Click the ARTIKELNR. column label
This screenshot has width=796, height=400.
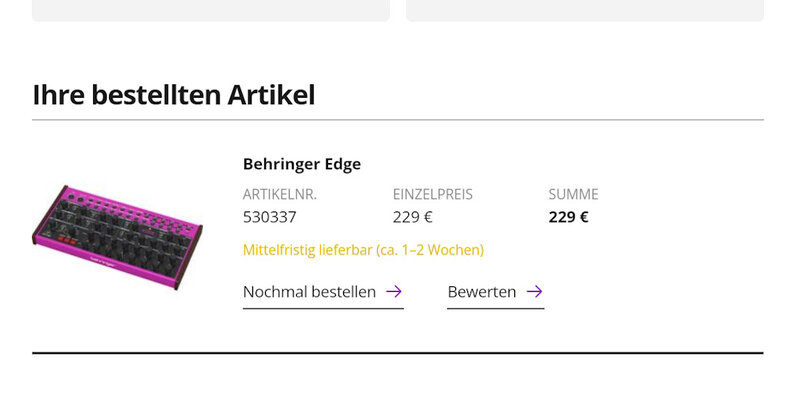280,194
